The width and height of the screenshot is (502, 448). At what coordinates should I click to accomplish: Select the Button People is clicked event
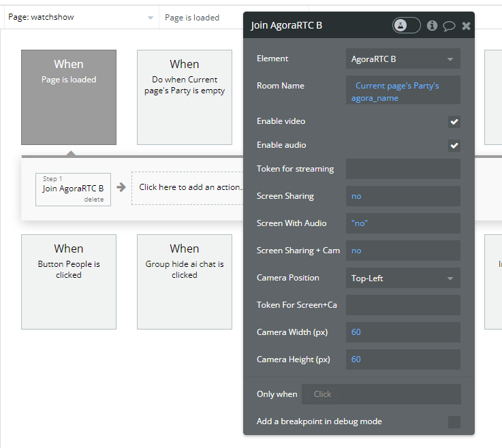pyautogui.click(x=69, y=282)
